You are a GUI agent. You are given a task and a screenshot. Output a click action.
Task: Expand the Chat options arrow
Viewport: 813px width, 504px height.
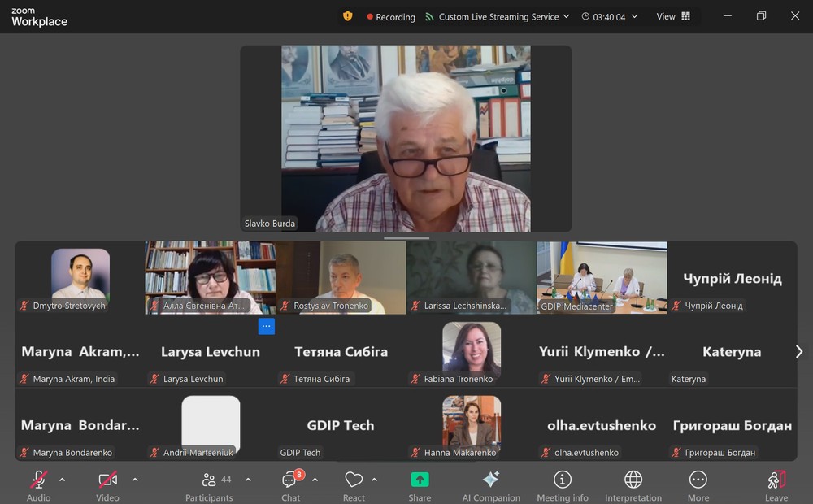(315, 480)
